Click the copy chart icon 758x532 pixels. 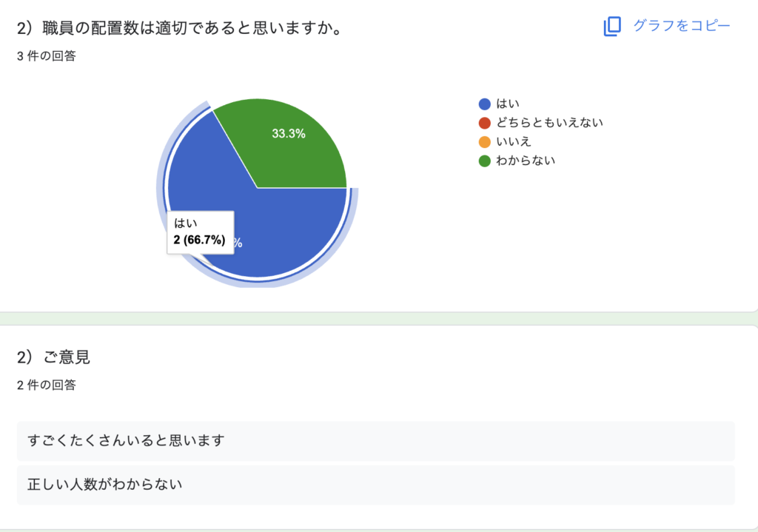[612, 26]
